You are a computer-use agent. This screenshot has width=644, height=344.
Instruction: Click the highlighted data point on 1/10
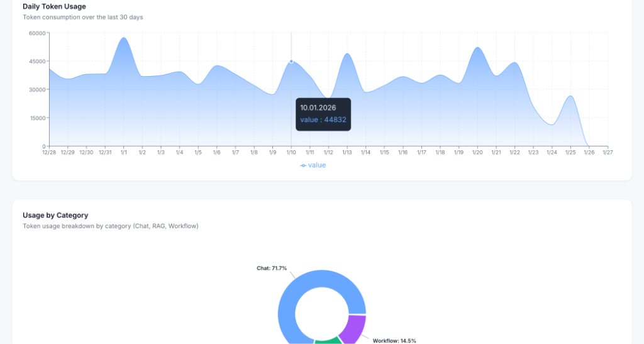pos(291,61)
